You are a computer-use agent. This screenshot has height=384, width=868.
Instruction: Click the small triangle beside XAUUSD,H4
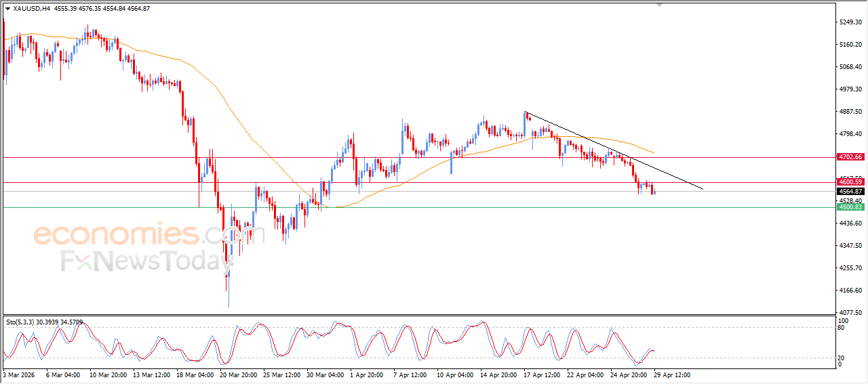[7, 9]
